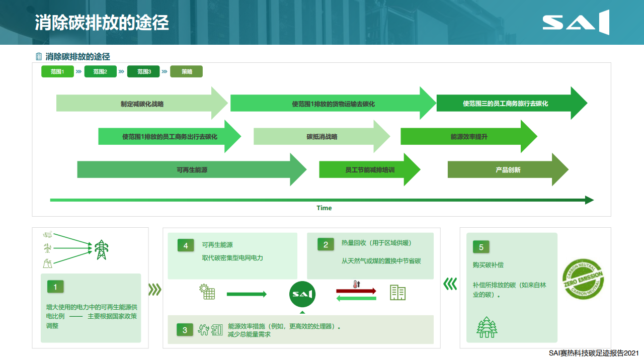Click the subtitle text beside clipboard icon
Image resolution: width=644 pixels, height=362 pixels.
(77, 57)
